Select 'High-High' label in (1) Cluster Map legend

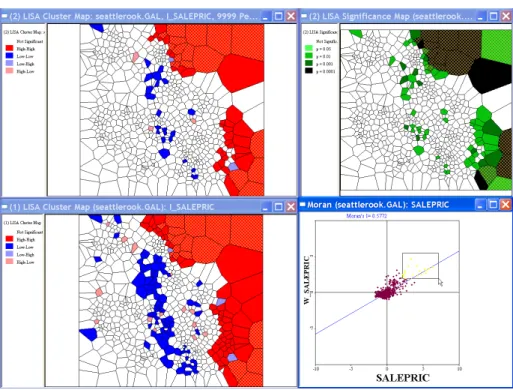26,240
